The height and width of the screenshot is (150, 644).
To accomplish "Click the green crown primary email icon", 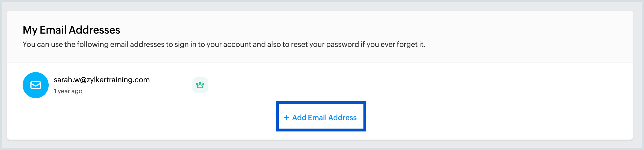I will pos(200,85).
